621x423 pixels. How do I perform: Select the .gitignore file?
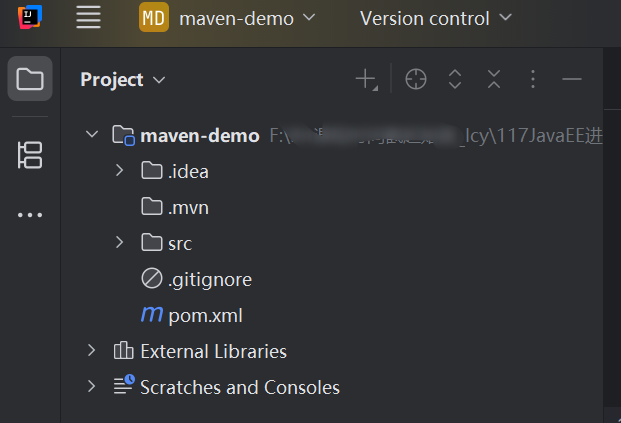coord(196,280)
